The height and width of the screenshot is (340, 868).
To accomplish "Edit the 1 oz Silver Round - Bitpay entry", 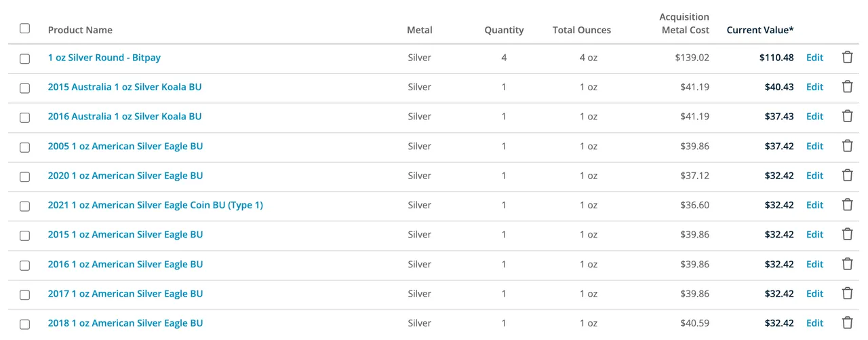I will click(814, 58).
